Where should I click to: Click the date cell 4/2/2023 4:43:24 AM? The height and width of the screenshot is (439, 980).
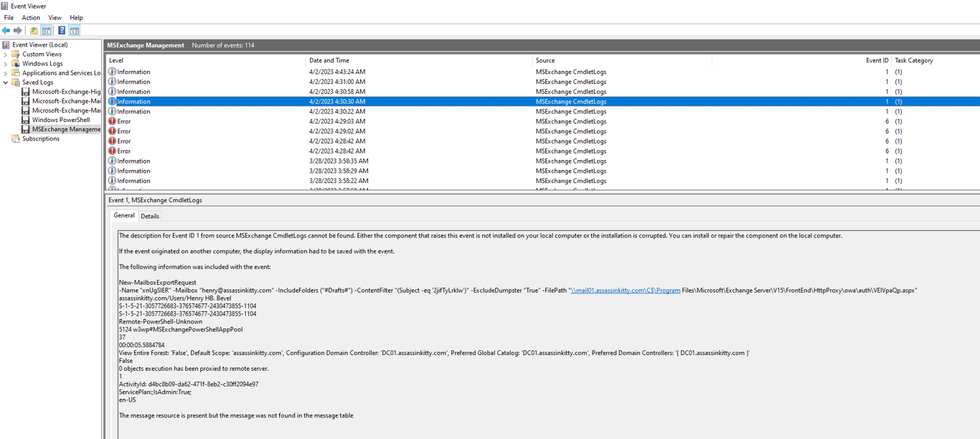pos(337,72)
